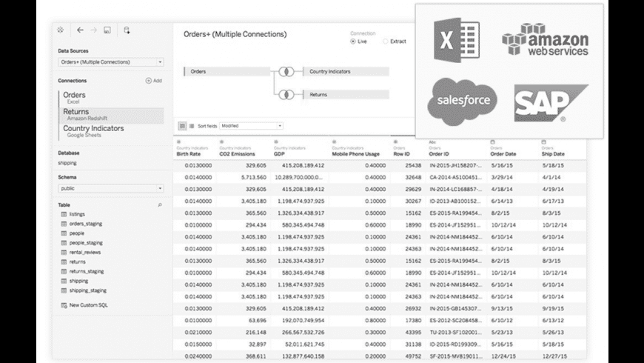644x363 pixels.
Task: Click the Returns table in canvas
Action: coord(346,95)
